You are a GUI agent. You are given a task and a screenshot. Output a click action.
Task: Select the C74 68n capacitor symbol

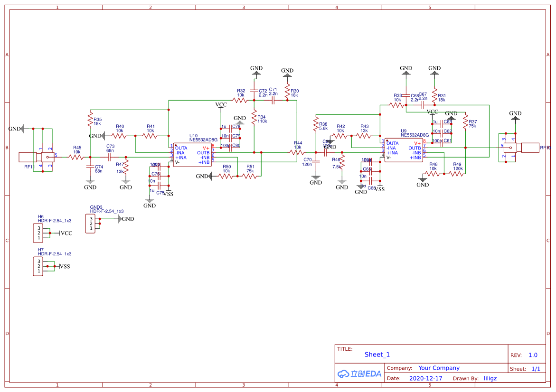pos(90,167)
